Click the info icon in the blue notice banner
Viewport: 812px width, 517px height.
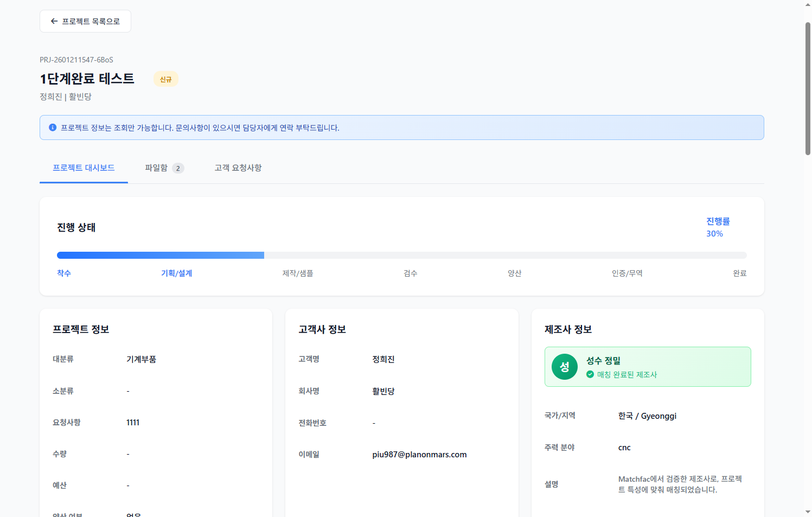coord(52,127)
